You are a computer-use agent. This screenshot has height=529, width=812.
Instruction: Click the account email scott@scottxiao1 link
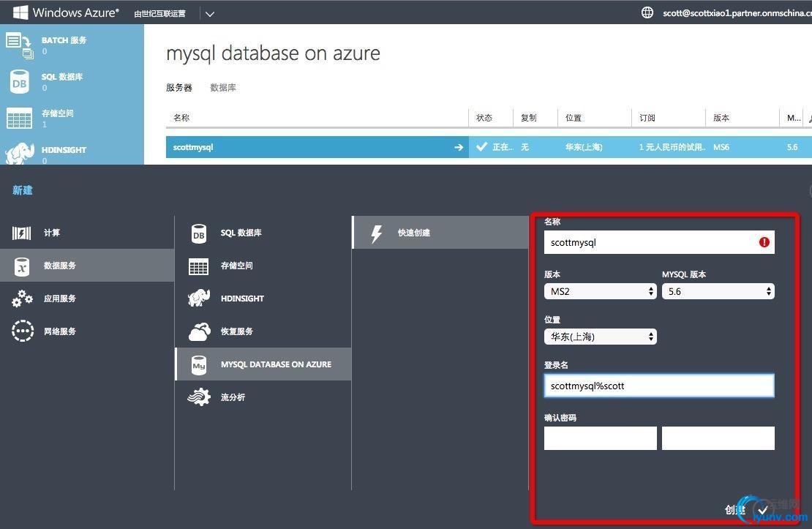[x=737, y=13]
